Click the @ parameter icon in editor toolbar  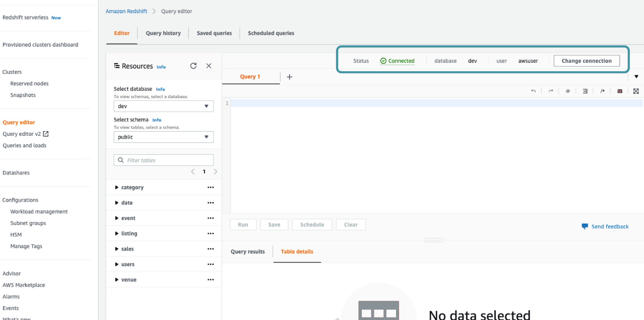click(x=568, y=91)
